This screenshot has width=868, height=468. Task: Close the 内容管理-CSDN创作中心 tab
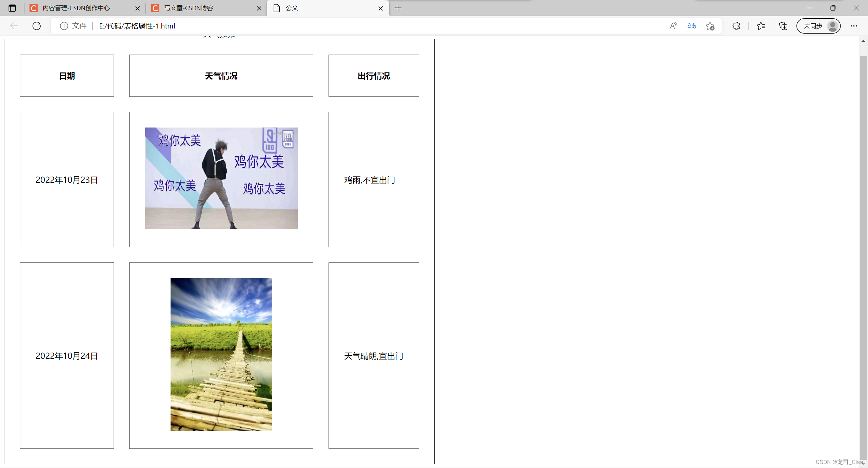tap(137, 8)
